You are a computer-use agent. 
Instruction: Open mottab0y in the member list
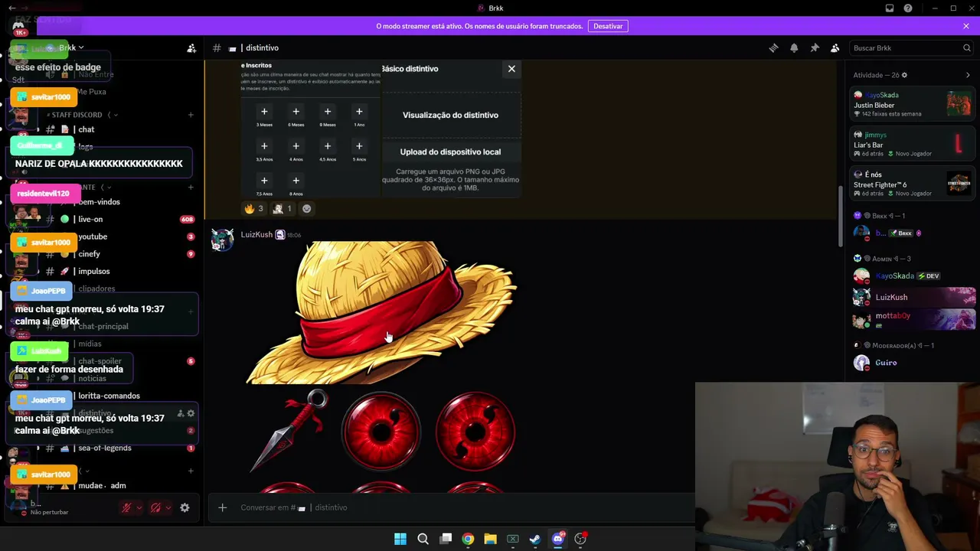pyautogui.click(x=913, y=319)
